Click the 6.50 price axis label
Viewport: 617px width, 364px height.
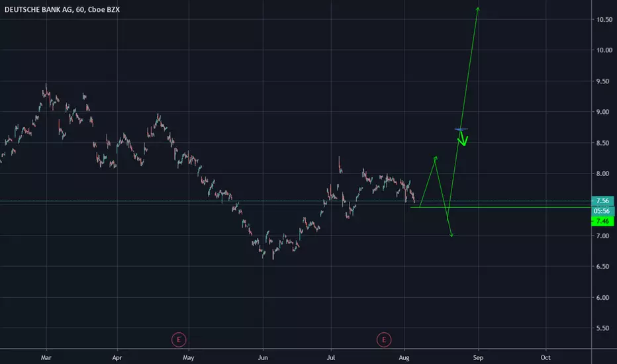(604, 267)
